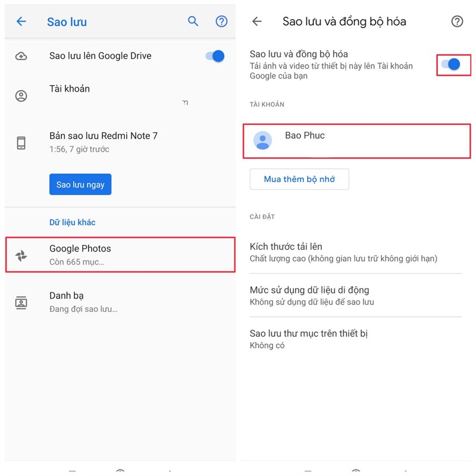Tap the account icon beside Tài khoản
The width and height of the screenshot is (476, 476).
[x=21, y=96]
